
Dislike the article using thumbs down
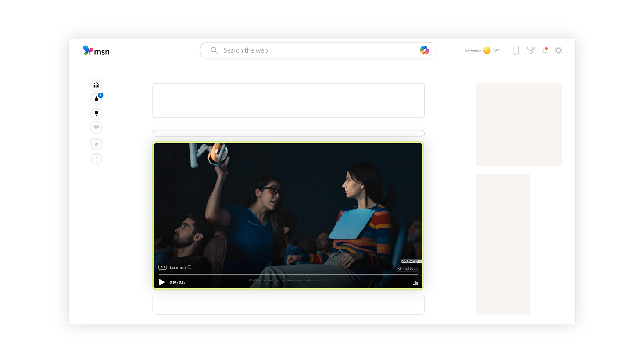(96, 113)
